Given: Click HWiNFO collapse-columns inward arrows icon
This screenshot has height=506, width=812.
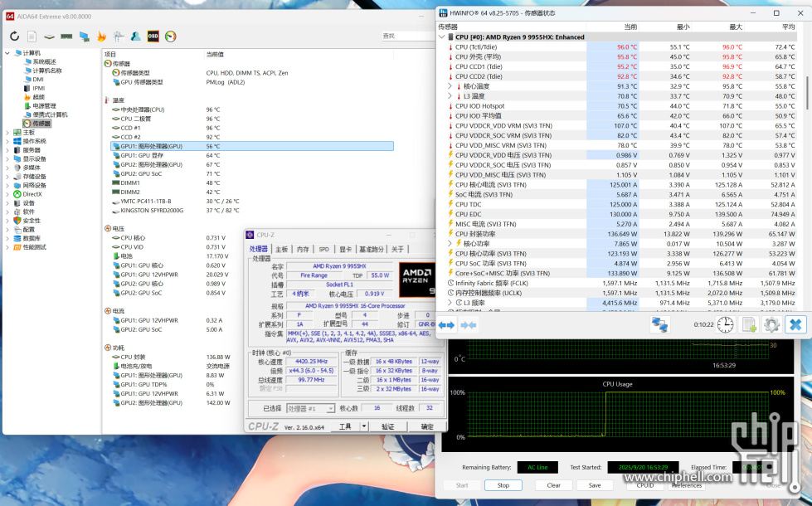Looking at the screenshot, I should (468, 325).
